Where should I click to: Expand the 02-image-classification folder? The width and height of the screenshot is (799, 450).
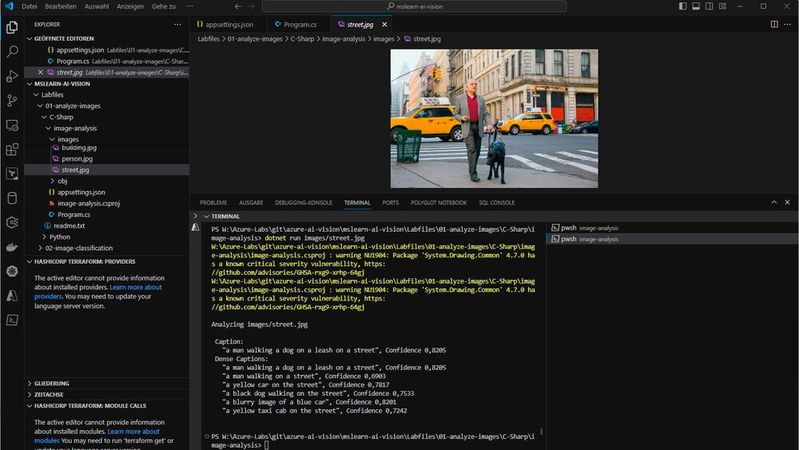(78, 248)
